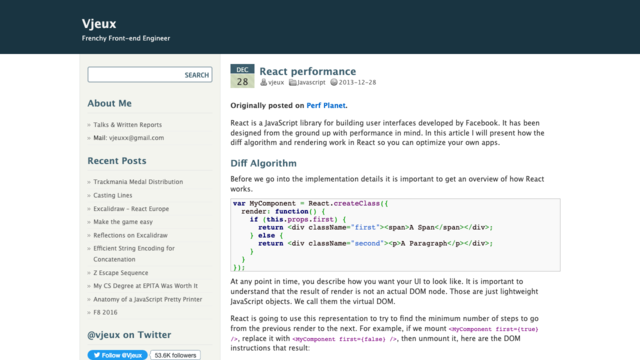
Task: Open Excalidraw – React Europe post
Action: 131,209
